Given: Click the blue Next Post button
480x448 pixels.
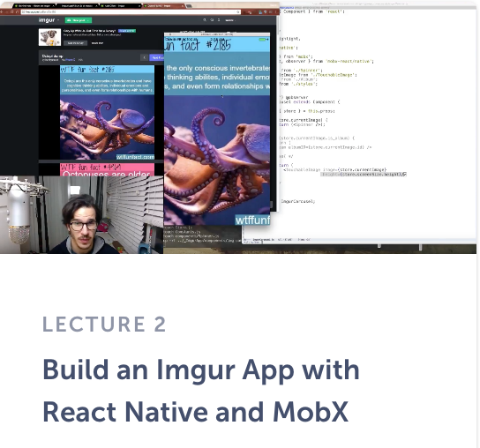Looking at the screenshot, I should pos(157,57).
